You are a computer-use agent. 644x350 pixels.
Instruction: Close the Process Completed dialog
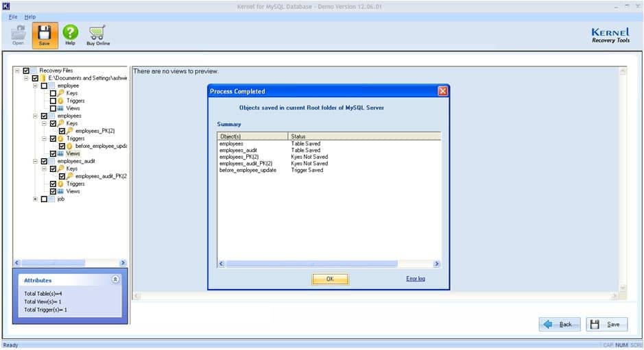442,91
